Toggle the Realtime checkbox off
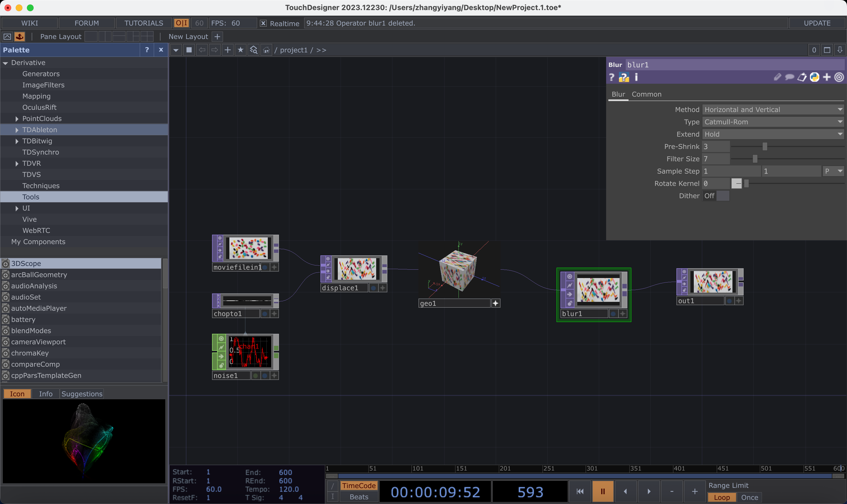Image resolution: width=847 pixels, height=504 pixels. (264, 23)
